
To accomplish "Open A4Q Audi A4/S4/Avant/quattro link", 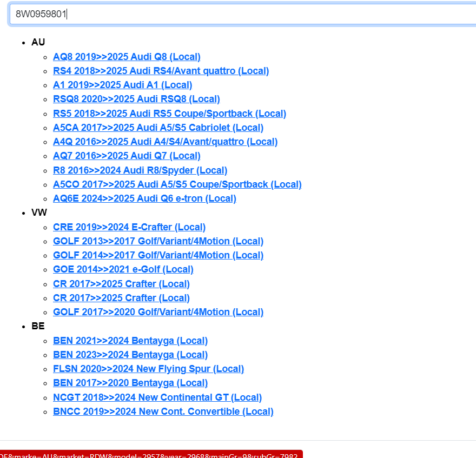I will pos(165,142).
